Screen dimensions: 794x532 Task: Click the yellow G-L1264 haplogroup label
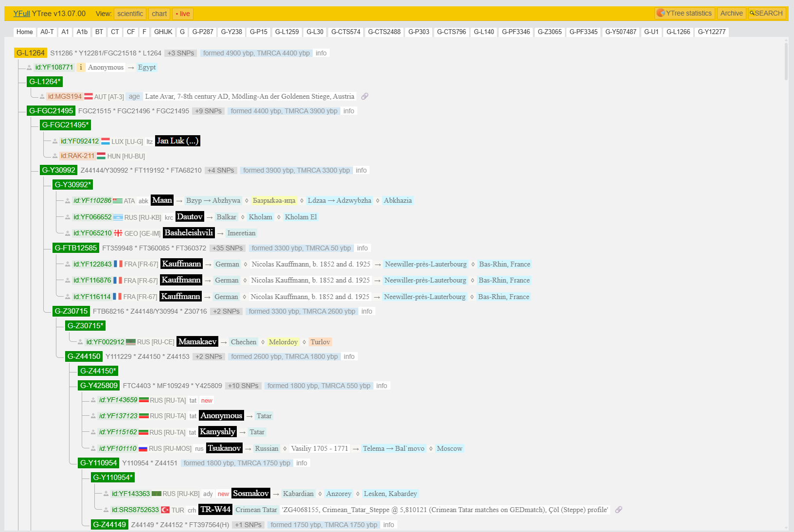[x=31, y=53]
